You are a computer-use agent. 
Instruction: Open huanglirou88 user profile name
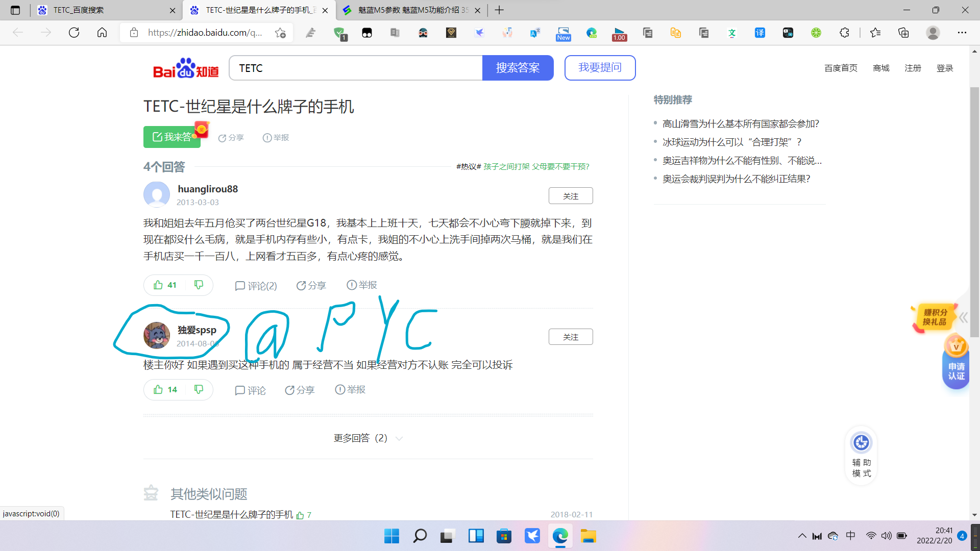208,189
